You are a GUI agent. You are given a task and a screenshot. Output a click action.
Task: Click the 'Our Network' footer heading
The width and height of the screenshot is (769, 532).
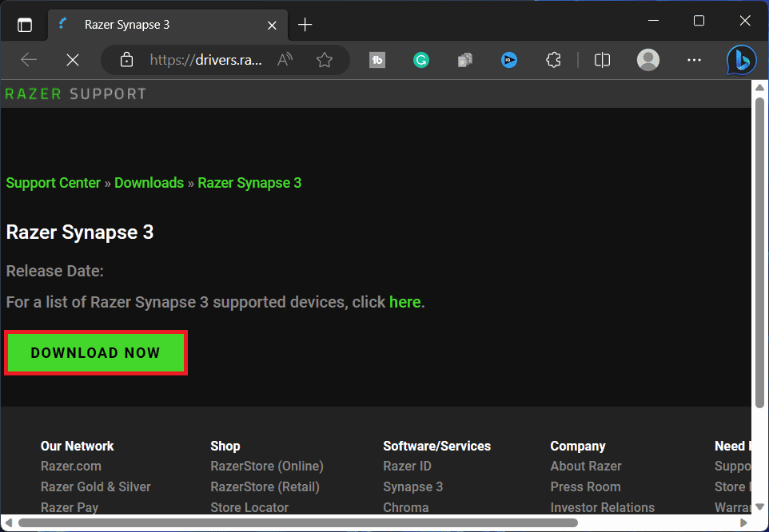77,446
